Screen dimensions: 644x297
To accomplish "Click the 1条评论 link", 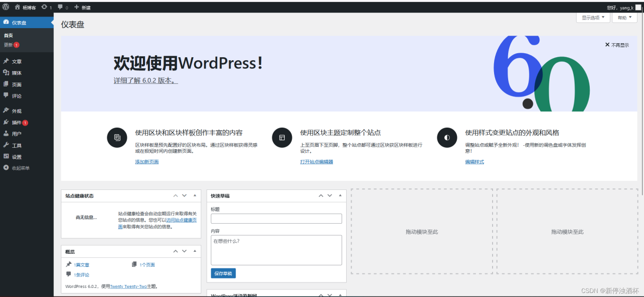I will (x=82, y=274).
